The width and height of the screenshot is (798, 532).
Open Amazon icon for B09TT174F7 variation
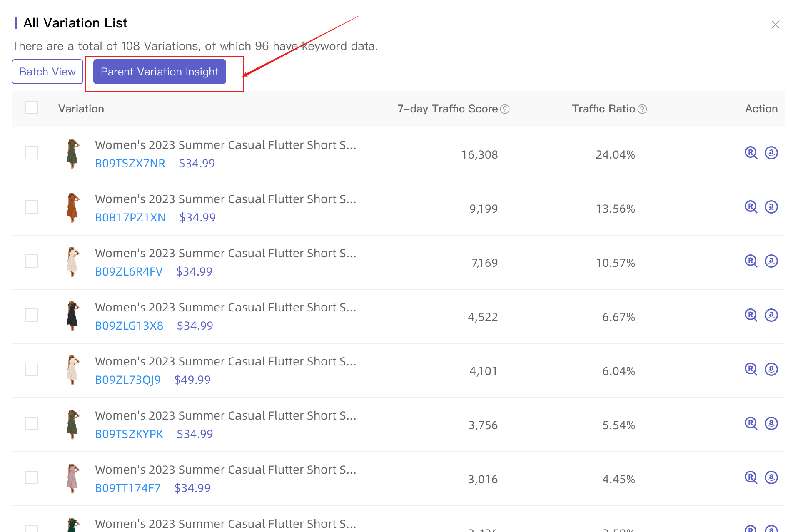coord(771,477)
